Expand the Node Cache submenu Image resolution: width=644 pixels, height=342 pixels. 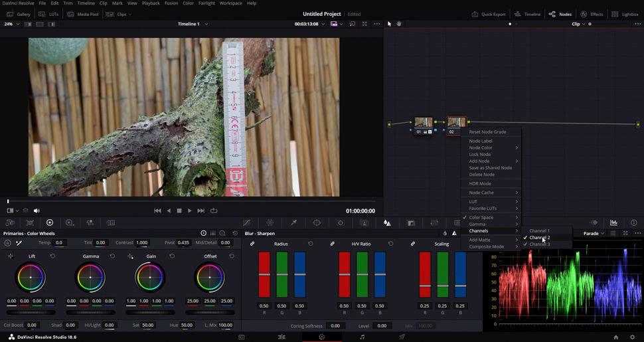coord(491,193)
